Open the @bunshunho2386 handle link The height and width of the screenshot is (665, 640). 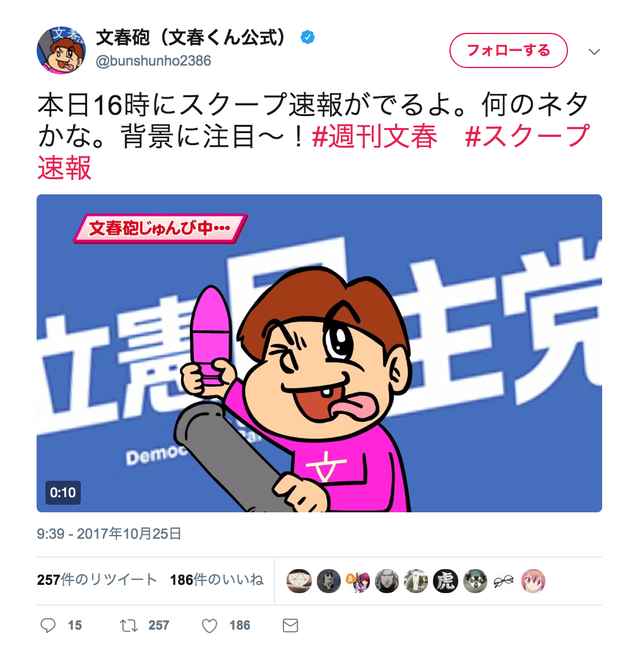click(x=153, y=61)
